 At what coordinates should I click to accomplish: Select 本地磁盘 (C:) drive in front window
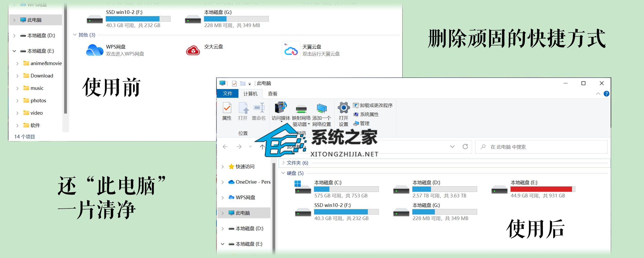point(336,189)
